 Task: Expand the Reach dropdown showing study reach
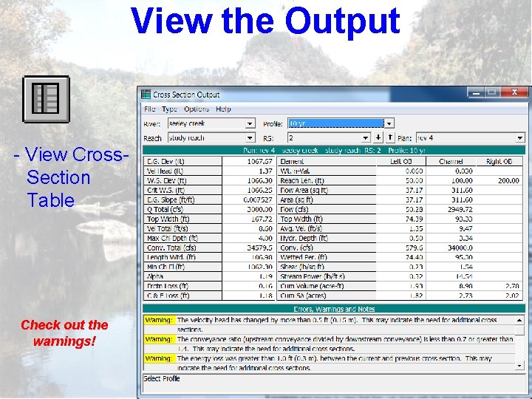coord(250,137)
